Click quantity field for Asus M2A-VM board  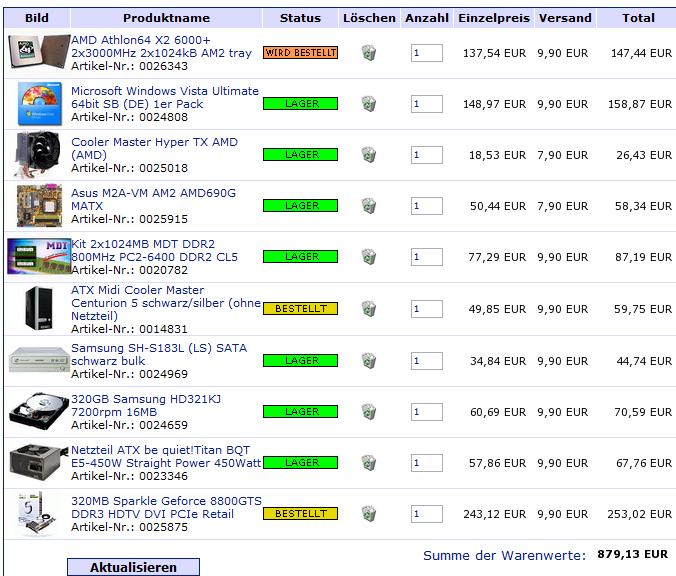[427, 206]
